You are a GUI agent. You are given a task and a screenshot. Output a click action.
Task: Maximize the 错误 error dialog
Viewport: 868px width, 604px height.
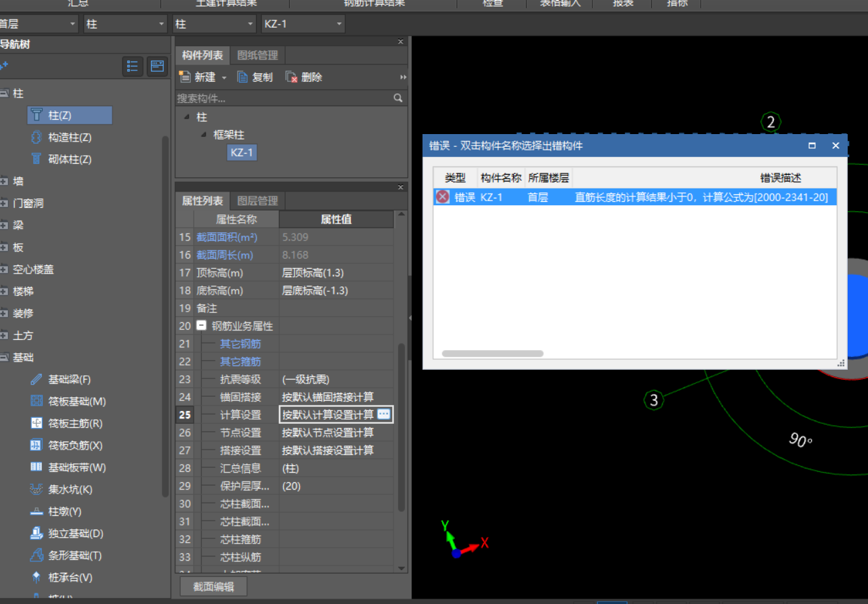coord(812,146)
